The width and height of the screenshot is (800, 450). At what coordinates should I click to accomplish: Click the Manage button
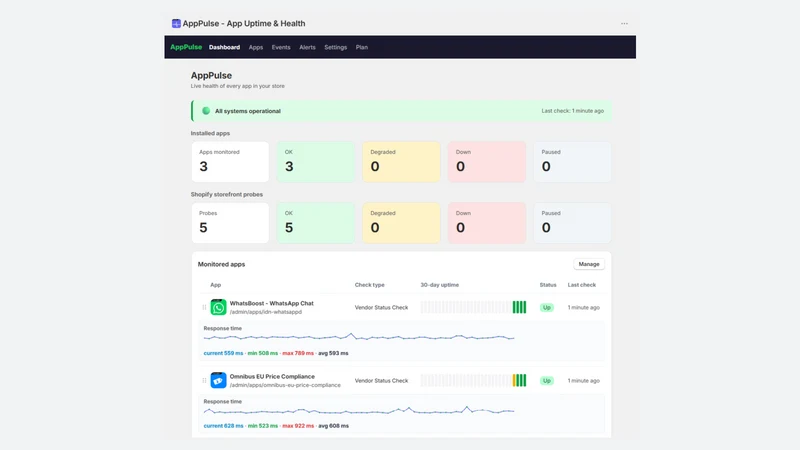(x=589, y=264)
